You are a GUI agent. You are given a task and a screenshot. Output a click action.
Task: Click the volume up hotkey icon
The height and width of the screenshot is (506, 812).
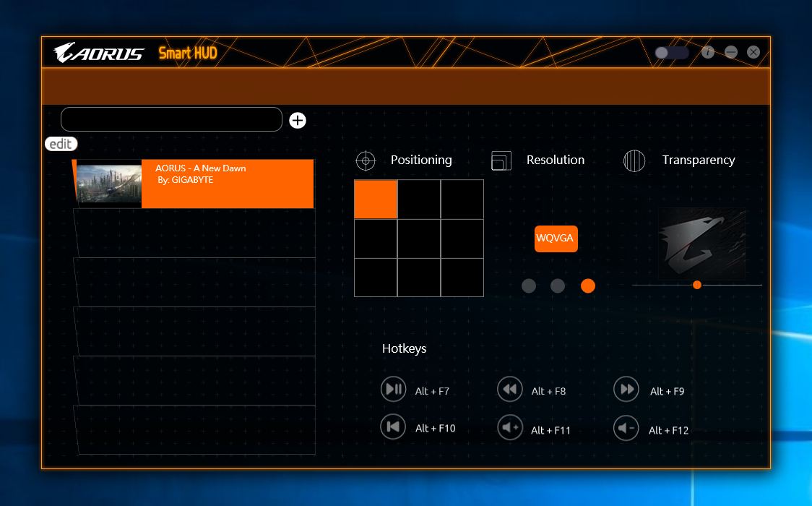pos(509,428)
